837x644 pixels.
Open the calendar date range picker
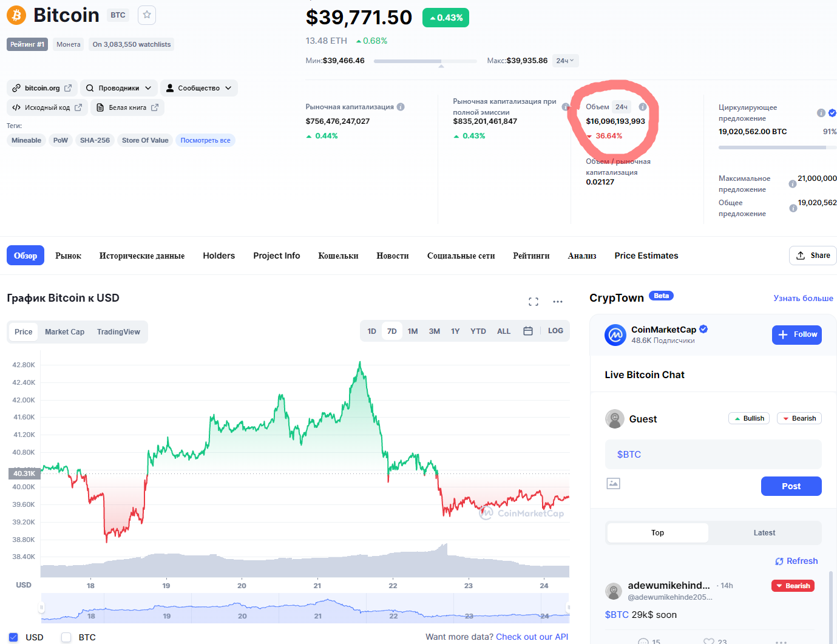[528, 331]
